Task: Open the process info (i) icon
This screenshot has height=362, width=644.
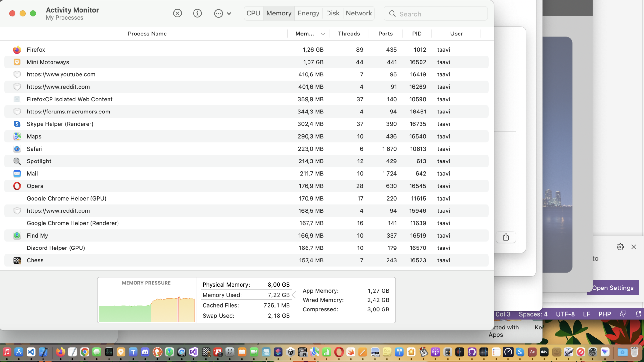Action: pyautogui.click(x=197, y=13)
